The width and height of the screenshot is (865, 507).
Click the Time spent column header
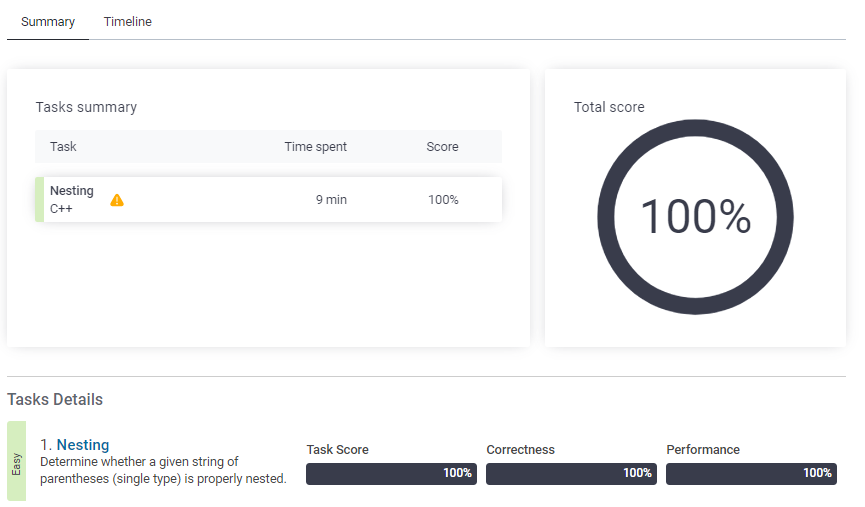[316, 147]
